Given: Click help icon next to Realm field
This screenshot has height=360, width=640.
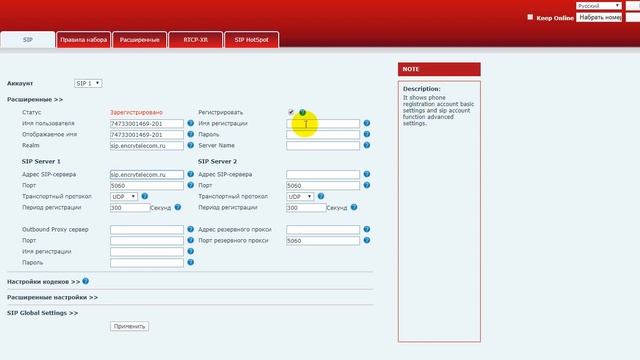Looking at the screenshot, I should [191, 145].
